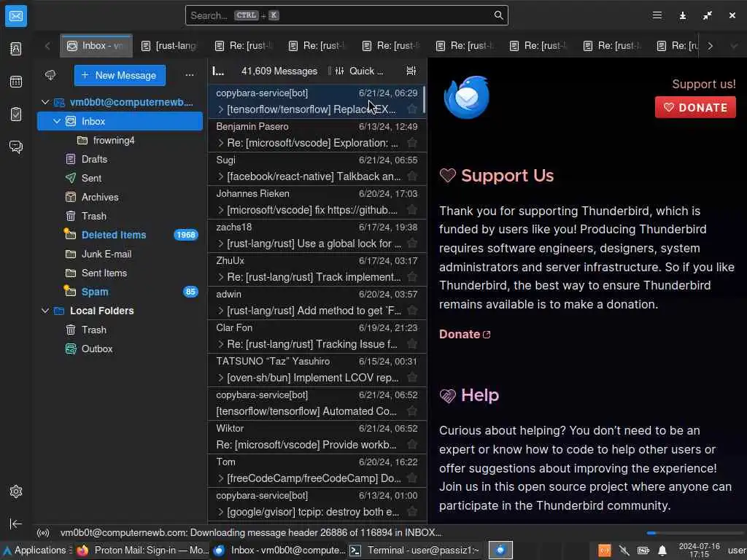Expand the Benjamin Pasero thread

pos(220,143)
